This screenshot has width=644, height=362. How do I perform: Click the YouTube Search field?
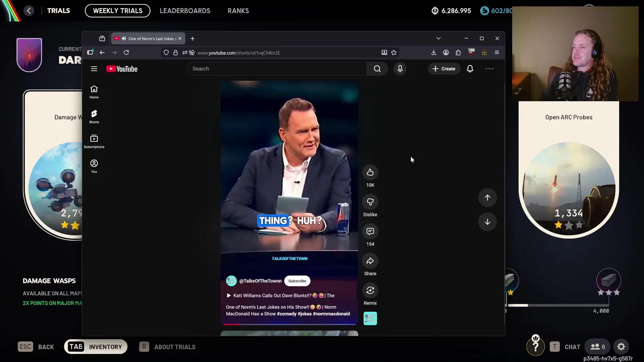click(x=277, y=69)
